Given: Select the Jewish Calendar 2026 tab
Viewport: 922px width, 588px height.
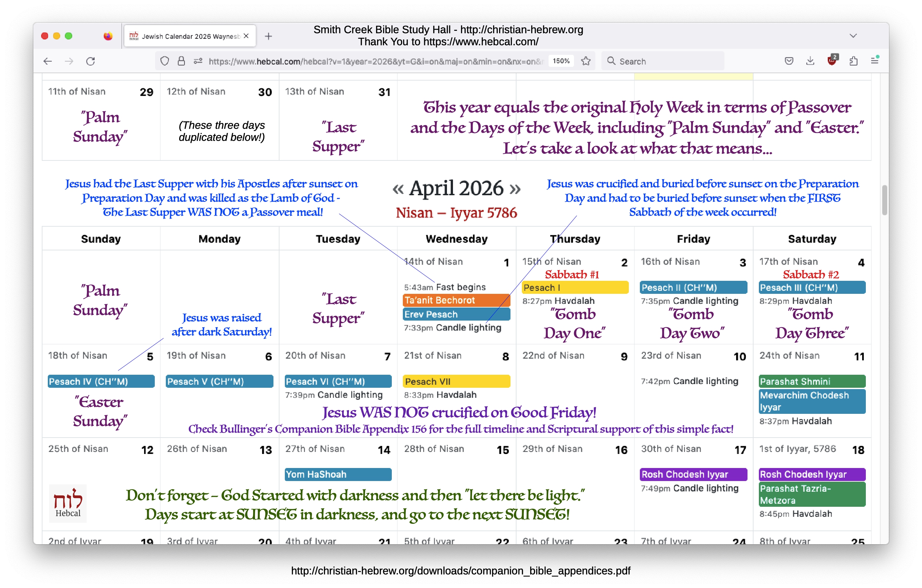Looking at the screenshot, I should (x=190, y=36).
